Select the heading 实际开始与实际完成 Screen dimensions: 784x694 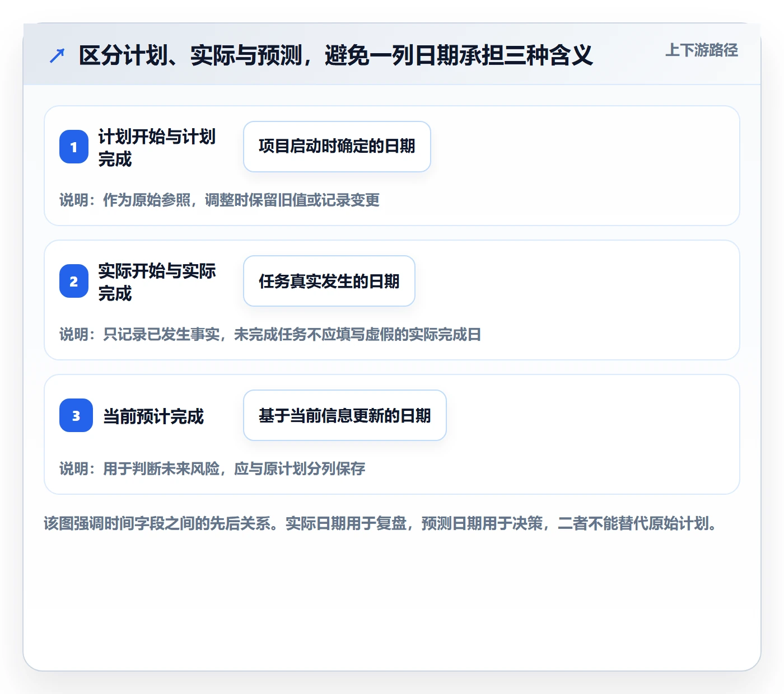[x=157, y=282]
